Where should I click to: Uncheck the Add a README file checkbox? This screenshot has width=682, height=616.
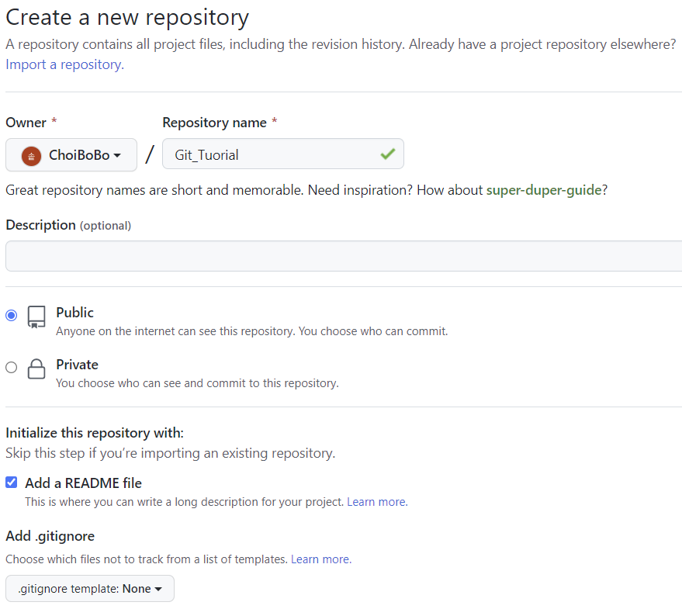pos(12,482)
